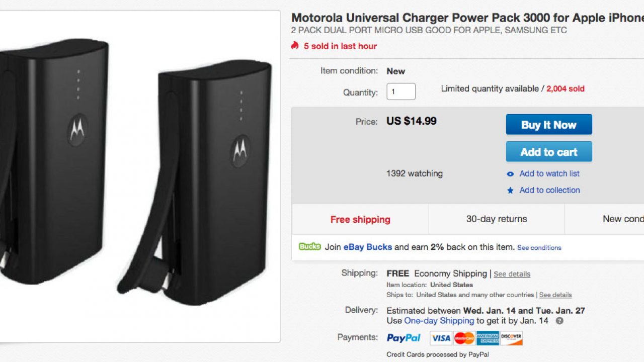The width and height of the screenshot is (644, 362).
Task: Click the star icon beside collection
Action: coord(510,191)
